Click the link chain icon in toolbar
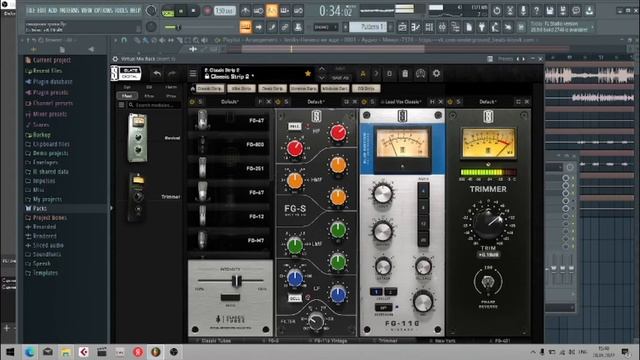This screenshot has width=640, height=360. (284, 27)
